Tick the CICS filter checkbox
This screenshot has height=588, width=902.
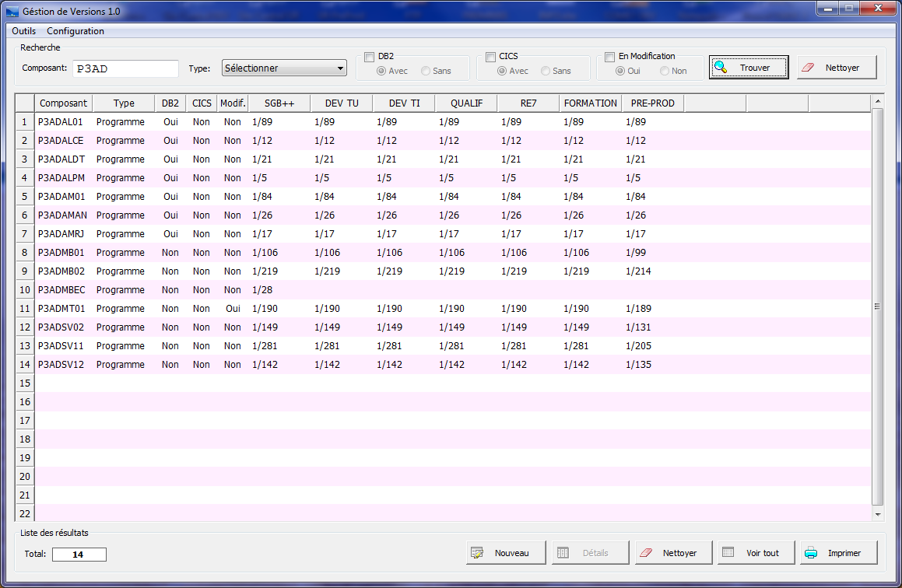click(491, 57)
